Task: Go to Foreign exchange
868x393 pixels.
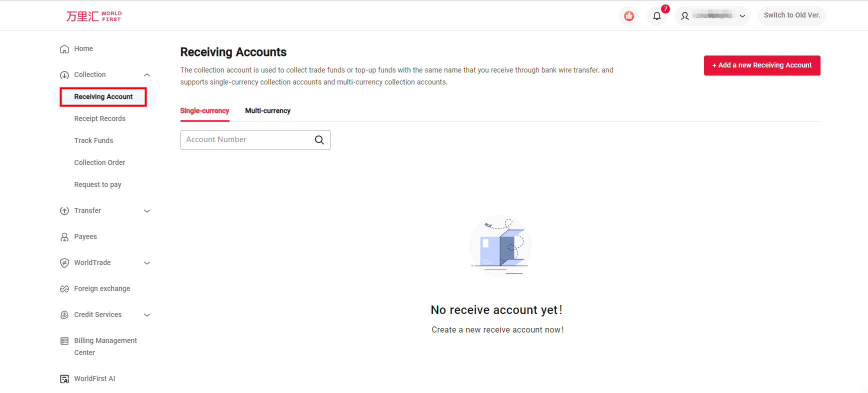Action: pos(101,288)
